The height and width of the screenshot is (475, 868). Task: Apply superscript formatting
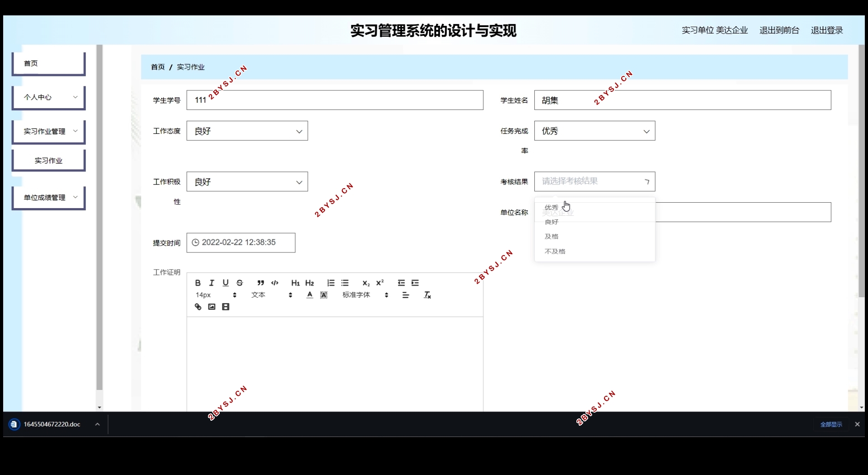coord(380,283)
